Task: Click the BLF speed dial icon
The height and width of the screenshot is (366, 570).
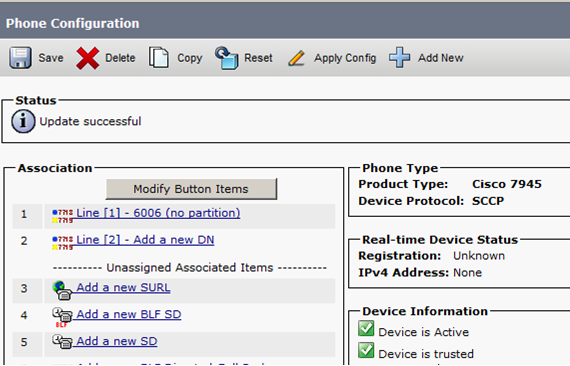Action: tap(62, 317)
